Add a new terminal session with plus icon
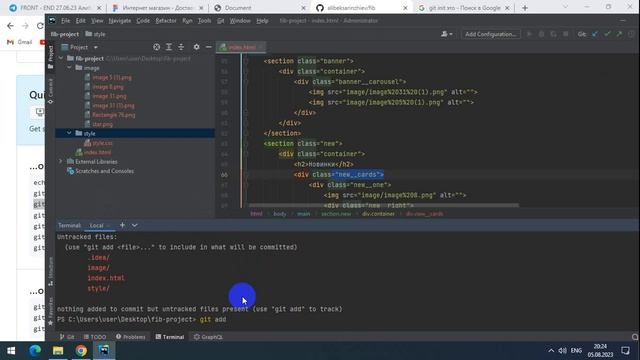The width and height of the screenshot is (640, 360). [x=122, y=225]
